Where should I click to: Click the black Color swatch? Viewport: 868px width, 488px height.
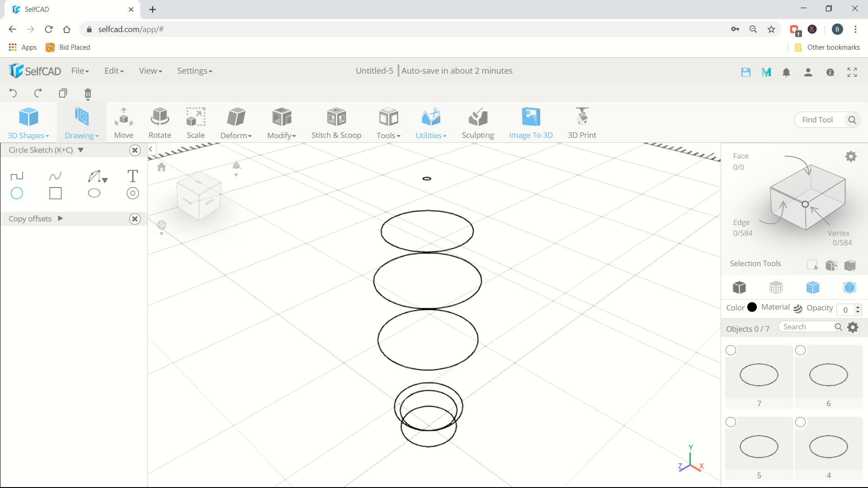[x=752, y=307]
